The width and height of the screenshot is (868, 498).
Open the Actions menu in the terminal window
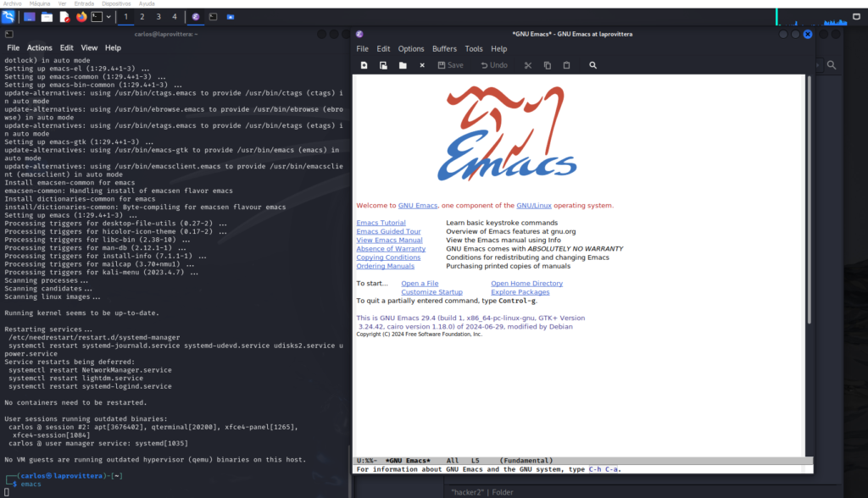39,48
